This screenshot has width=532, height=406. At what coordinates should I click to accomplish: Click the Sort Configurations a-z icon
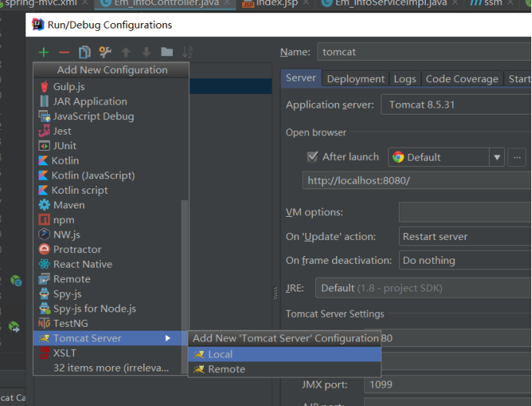(x=187, y=52)
